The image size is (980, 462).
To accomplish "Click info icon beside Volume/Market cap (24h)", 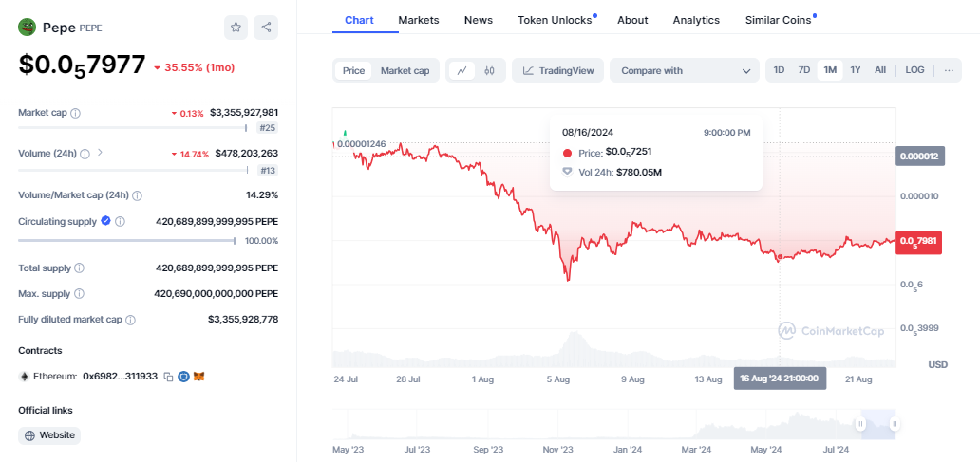I will (x=137, y=195).
